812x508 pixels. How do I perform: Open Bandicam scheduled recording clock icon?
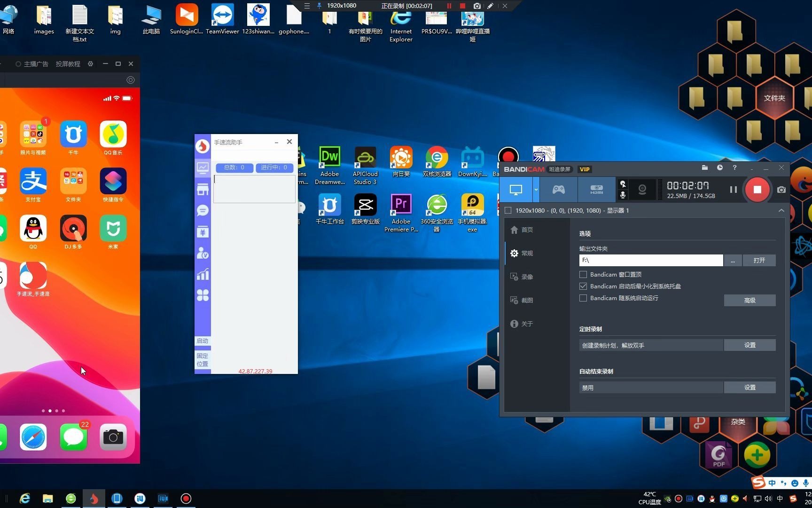point(719,167)
